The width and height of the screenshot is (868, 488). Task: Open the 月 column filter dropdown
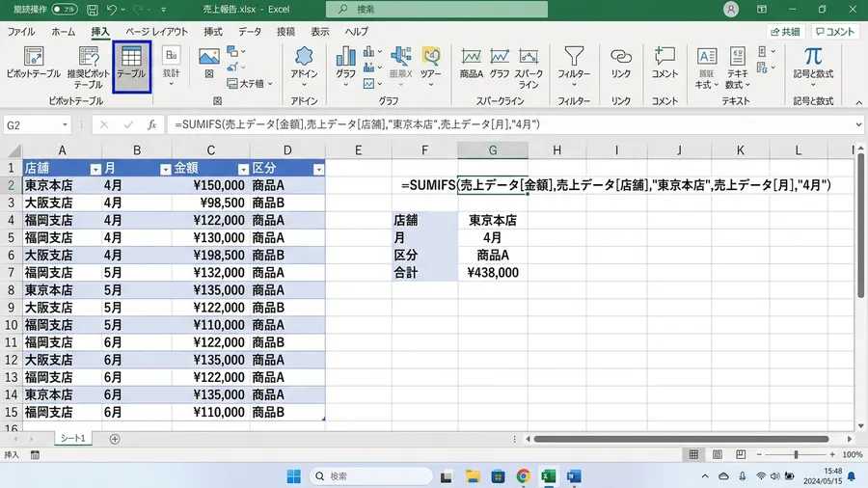165,170
